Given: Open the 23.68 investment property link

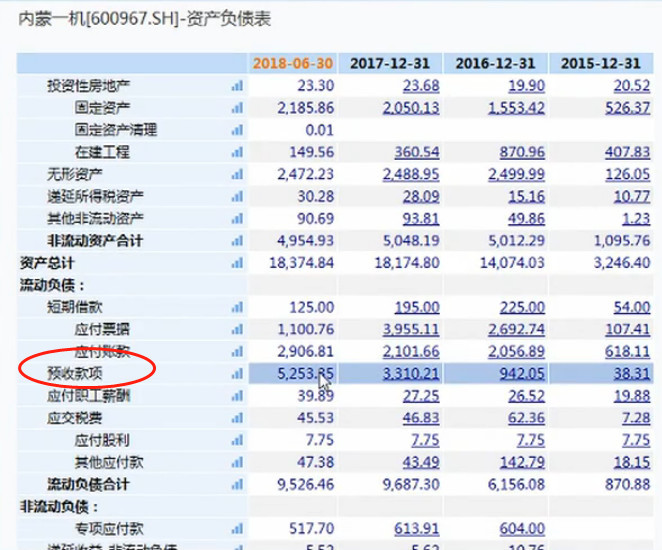Looking at the screenshot, I should click(421, 86).
